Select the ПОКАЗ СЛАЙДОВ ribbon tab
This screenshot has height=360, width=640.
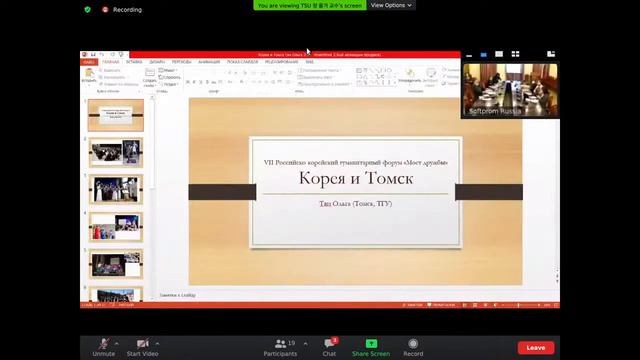click(242, 62)
